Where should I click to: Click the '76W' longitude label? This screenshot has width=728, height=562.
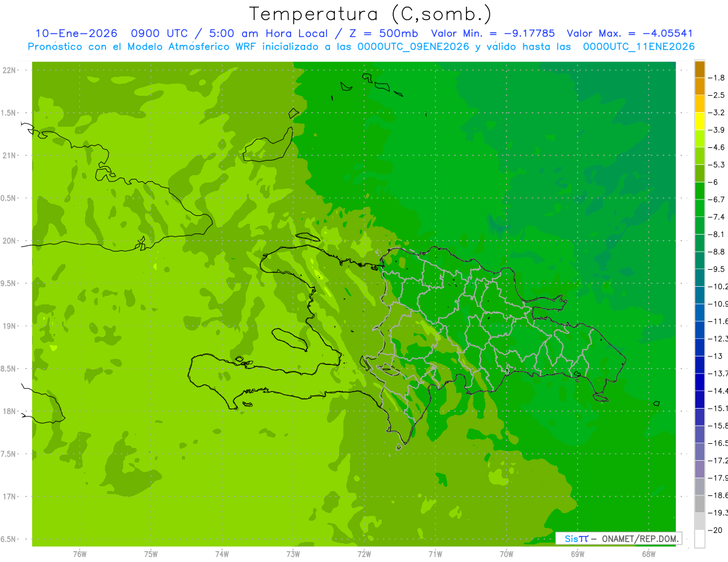coord(79,554)
